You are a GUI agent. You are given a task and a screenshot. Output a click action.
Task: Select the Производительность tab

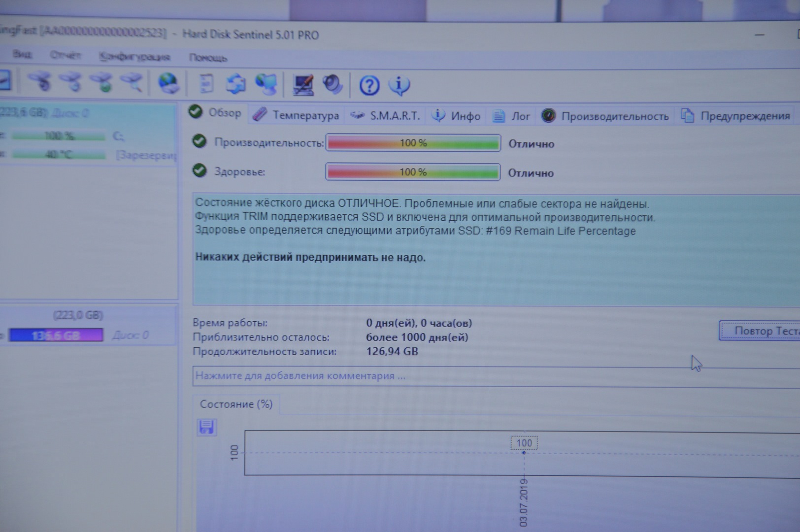pos(606,116)
